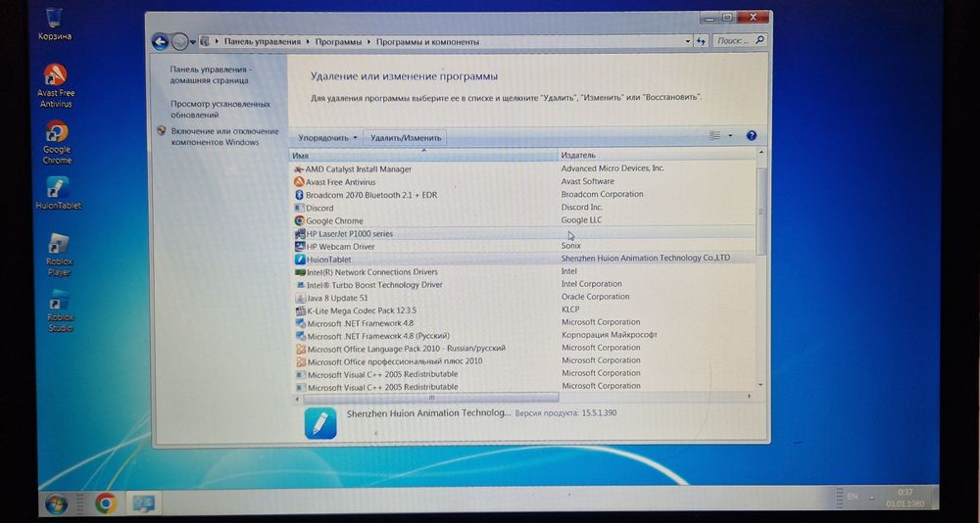Click the Программы breadcrumb
Screen dimensions: 980x523
(338, 42)
